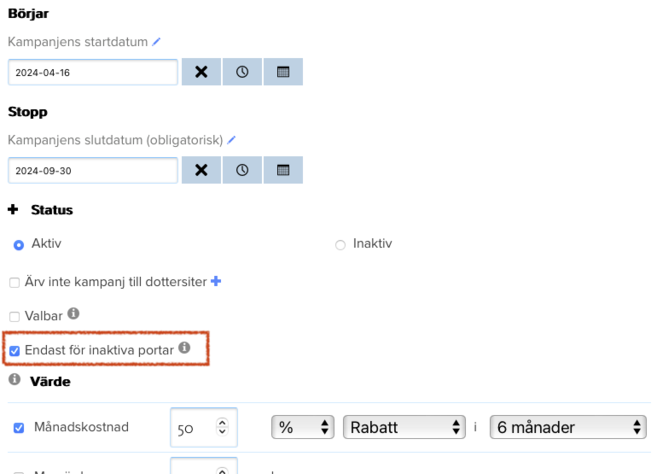Select the Aktiv radio button
Image resolution: width=657 pixels, height=474 pixels.
click(18, 245)
